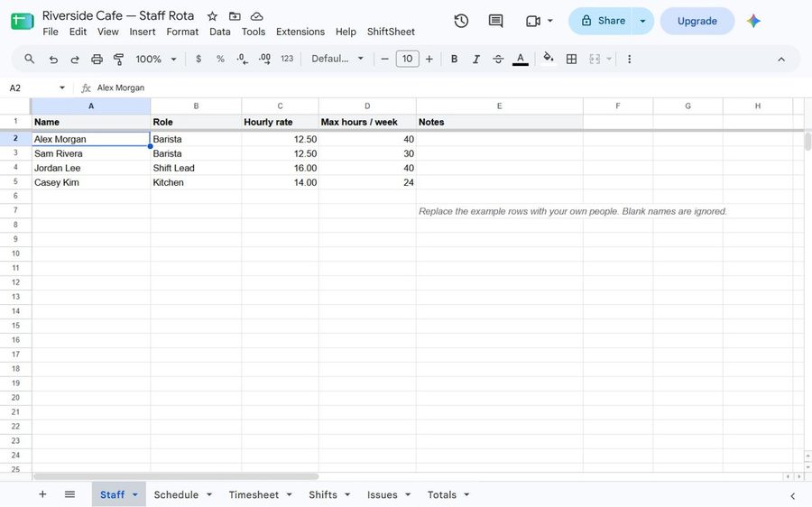Format as currency dollar icon
Image resolution: width=812 pixels, height=507 pixels.
[198, 59]
